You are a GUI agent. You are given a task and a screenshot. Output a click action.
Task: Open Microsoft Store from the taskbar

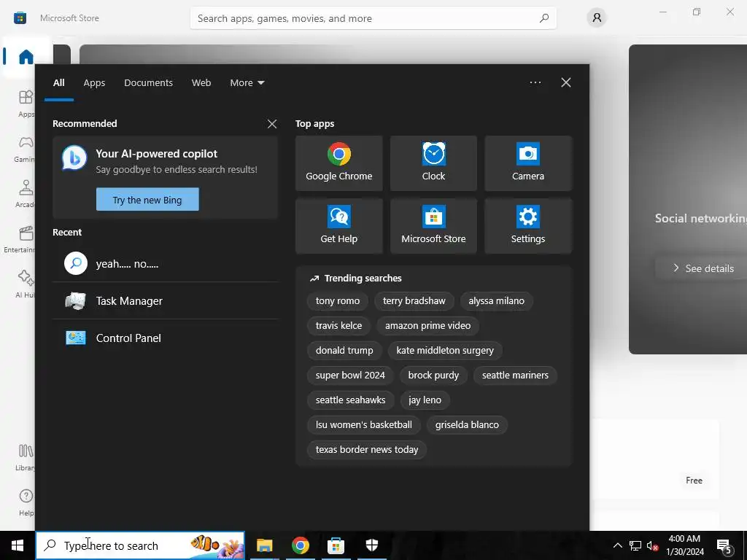point(336,545)
